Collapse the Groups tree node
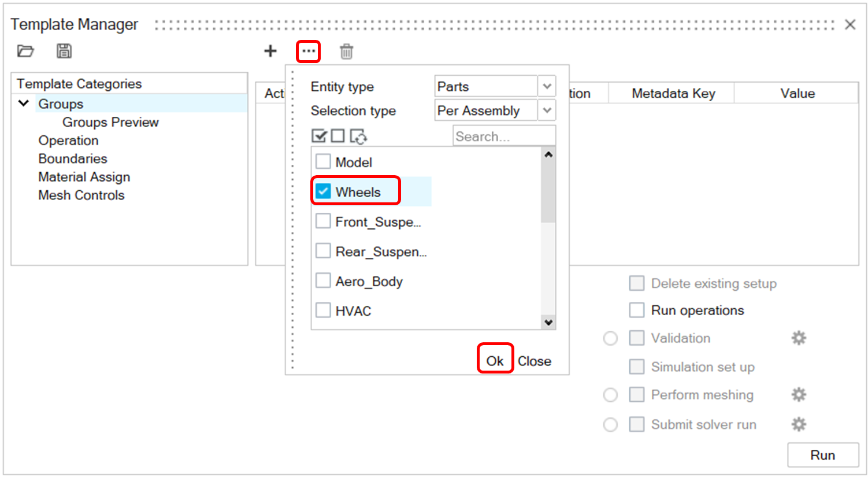 24,103
